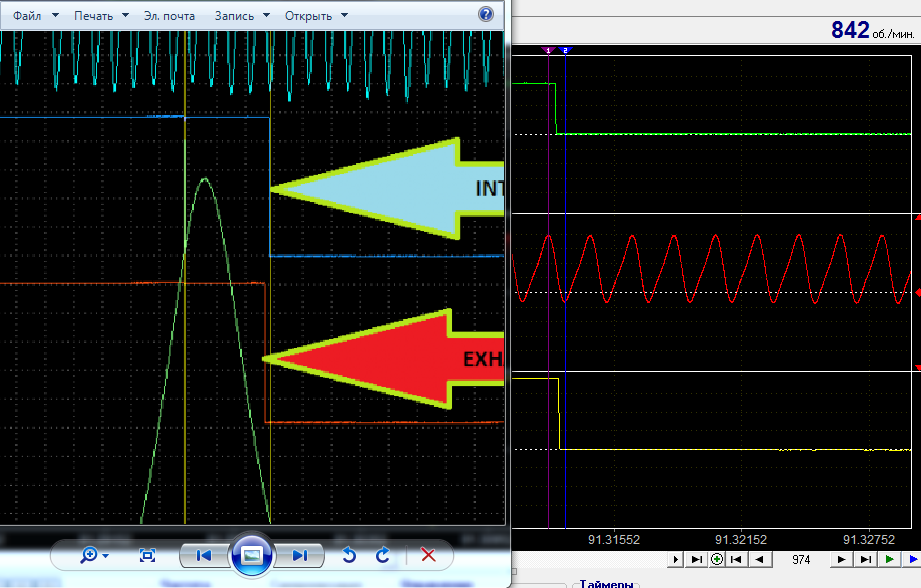
Task: Step forward one frame right of 974
Action: pos(841,559)
